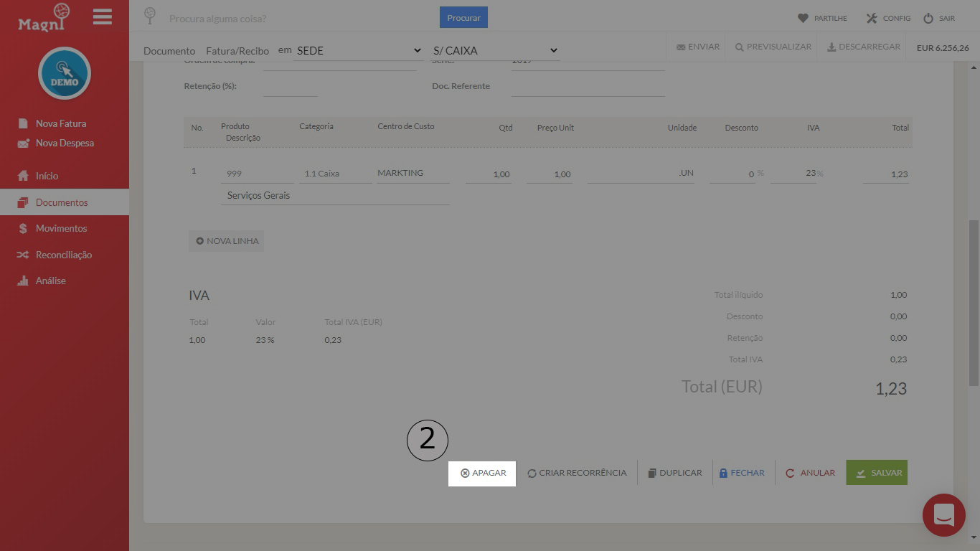980x551 pixels.
Task: Click the green Salvar button
Action: pos(877,473)
